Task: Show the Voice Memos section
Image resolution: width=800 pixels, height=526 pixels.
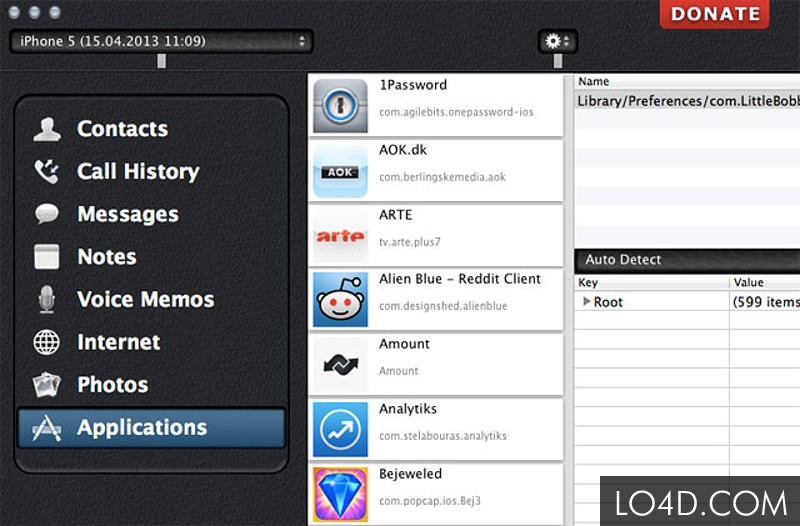Action: [145, 299]
